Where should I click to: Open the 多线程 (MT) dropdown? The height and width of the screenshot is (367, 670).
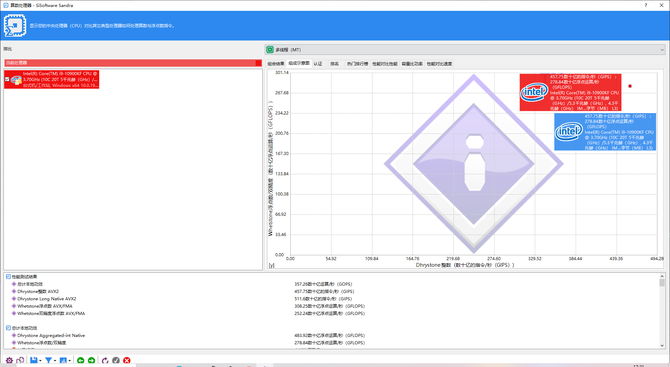tap(465, 50)
